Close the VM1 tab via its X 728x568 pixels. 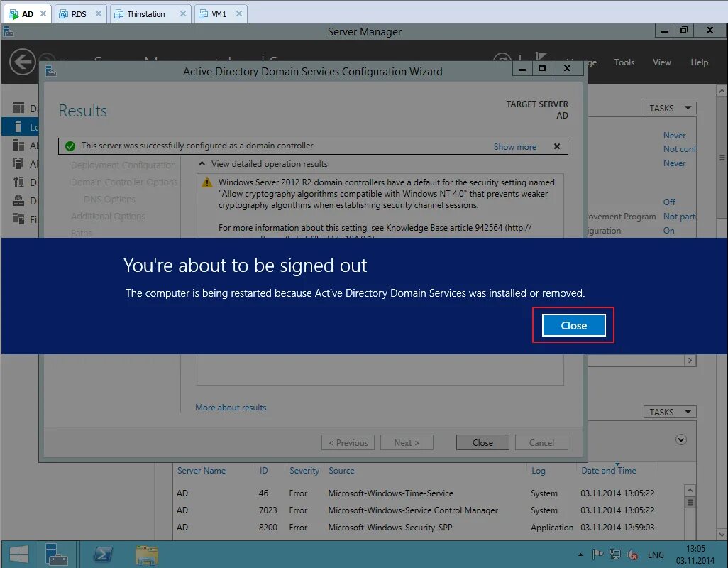pyautogui.click(x=239, y=14)
